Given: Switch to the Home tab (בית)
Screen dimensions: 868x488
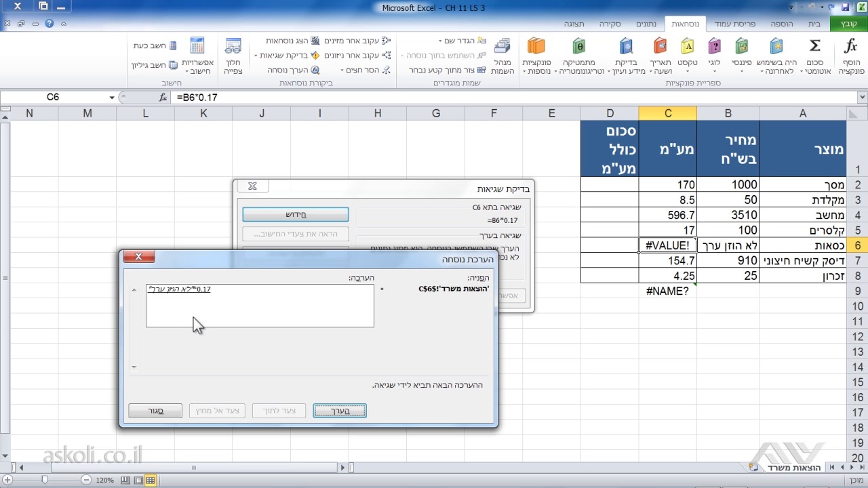Looking at the screenshot, I should click(814, 24).
